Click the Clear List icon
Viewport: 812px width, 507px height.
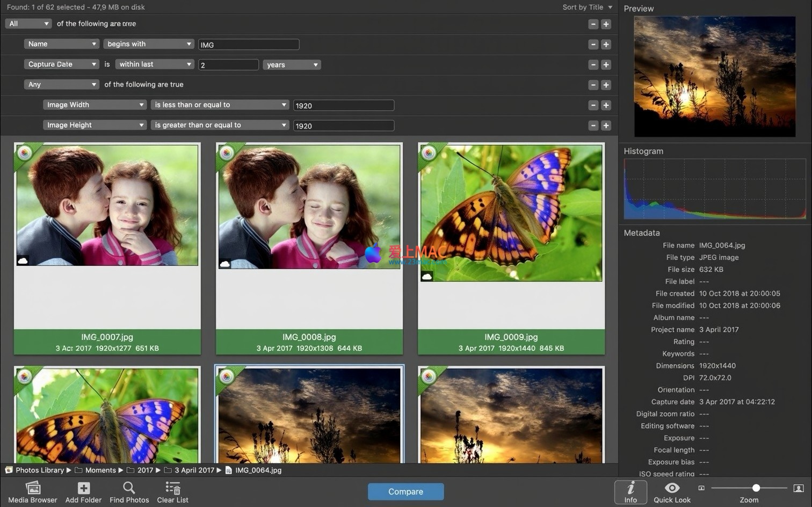(x=172, y=488)
